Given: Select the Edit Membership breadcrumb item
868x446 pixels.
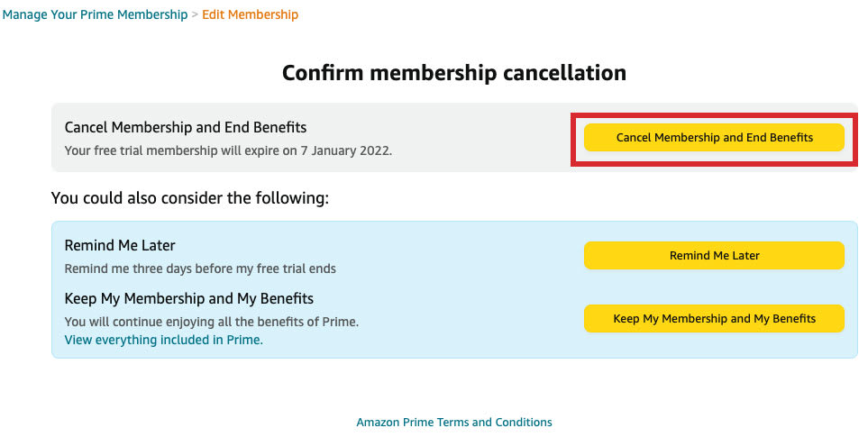Looking at the screenshot, I should (x=250, y=14).
